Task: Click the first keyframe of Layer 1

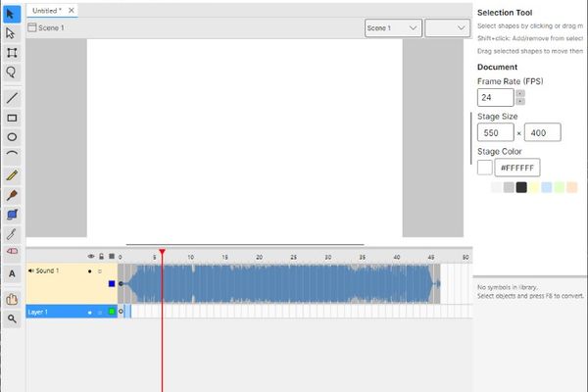Action: (x=121, y=312)
